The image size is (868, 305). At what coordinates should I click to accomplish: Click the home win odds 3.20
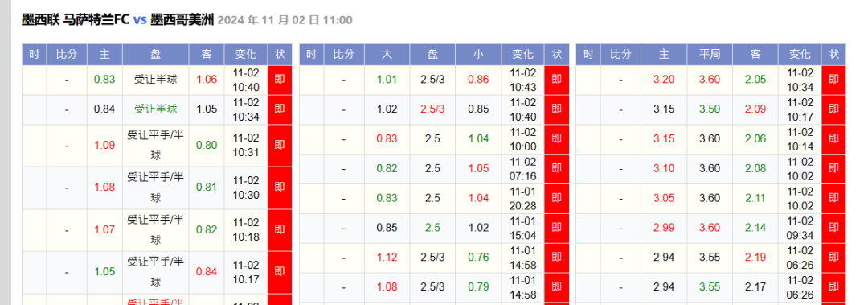(664, 80)
